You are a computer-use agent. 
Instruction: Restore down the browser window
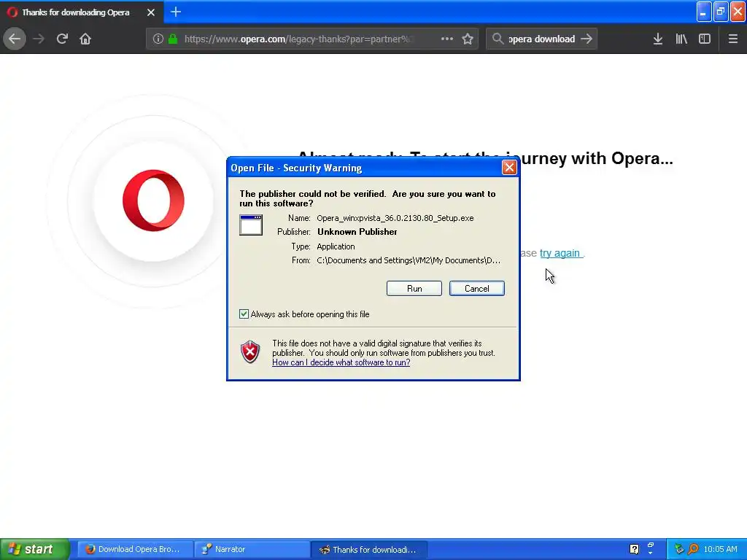pyautogui.click(x=721, y=12)
